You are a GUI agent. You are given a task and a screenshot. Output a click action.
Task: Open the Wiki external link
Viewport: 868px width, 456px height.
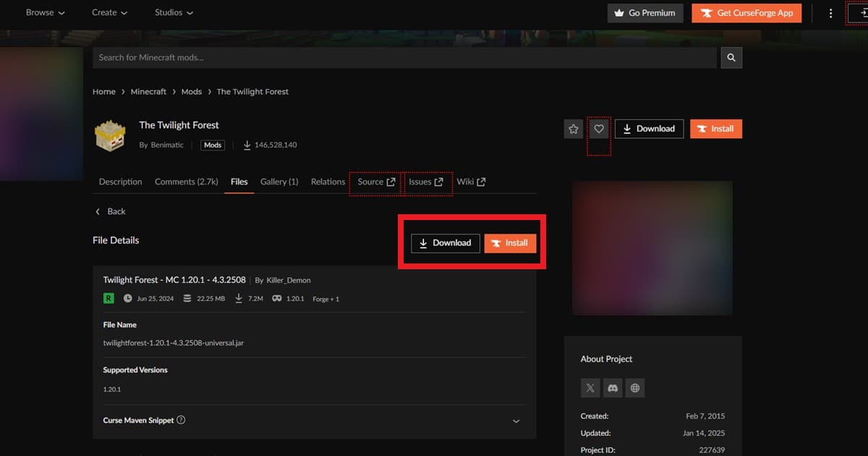click(471, 182)
